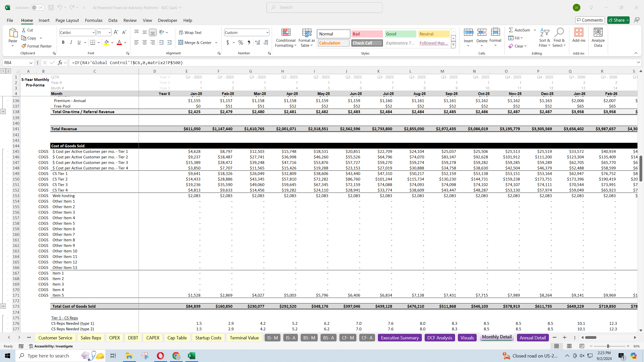Viewport: 644px width, 362px height.
Task: Click the Paste clipboard icon
Action: click(x=13, y=33)
